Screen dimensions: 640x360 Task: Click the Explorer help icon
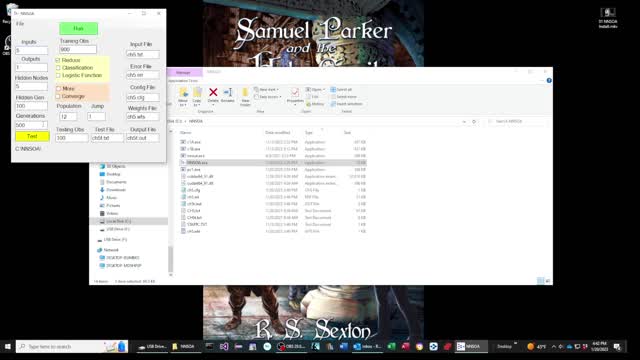[x=549, y=80]
